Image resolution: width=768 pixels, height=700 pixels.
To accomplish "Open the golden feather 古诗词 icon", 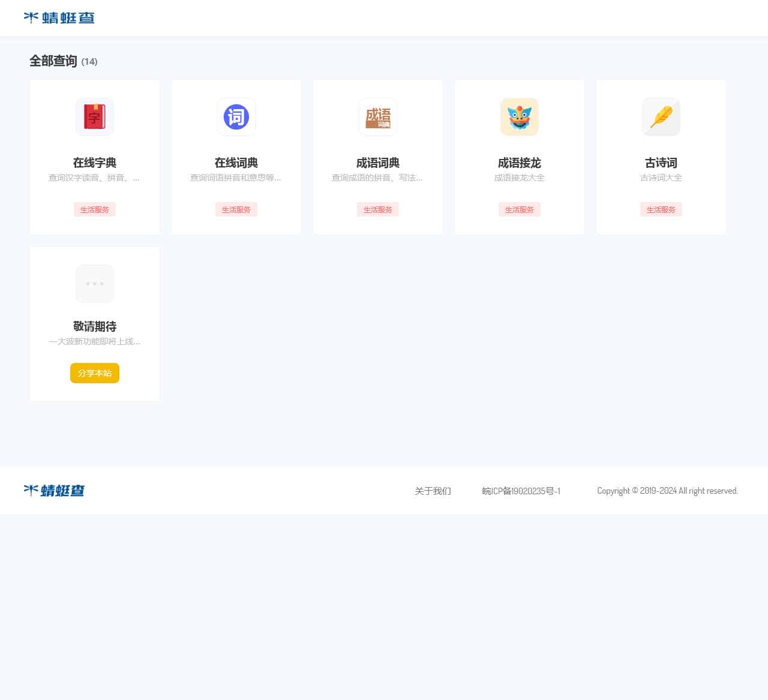I will [x=661, y=117].
